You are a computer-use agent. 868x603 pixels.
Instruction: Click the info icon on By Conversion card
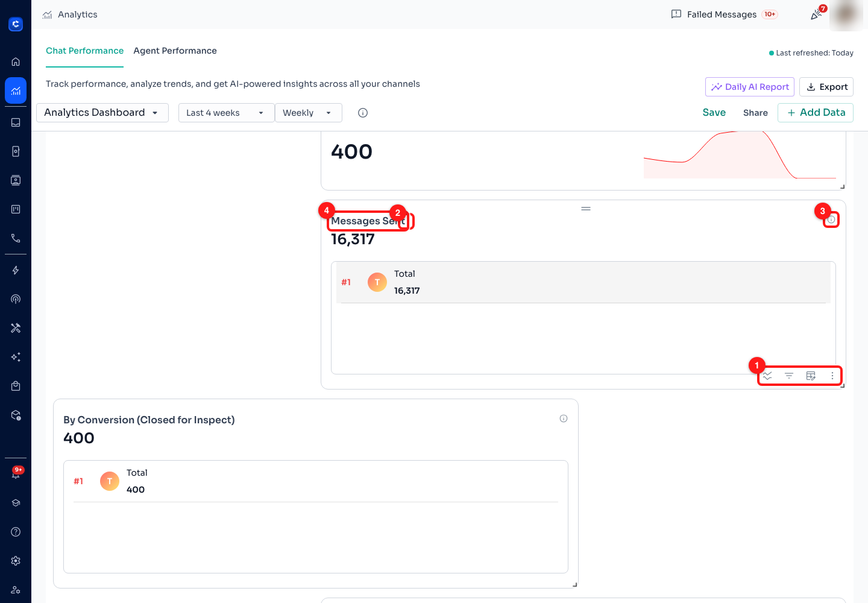pos(564,418)
